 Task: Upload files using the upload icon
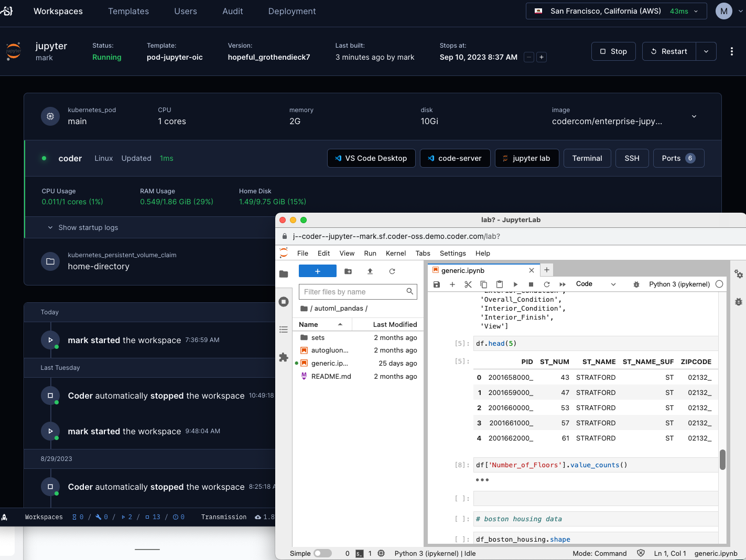[x=370, y=271]
